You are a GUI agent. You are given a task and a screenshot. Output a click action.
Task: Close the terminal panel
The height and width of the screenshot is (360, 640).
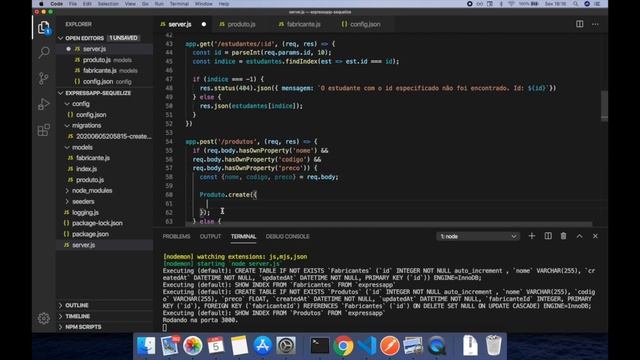[595, 236]
